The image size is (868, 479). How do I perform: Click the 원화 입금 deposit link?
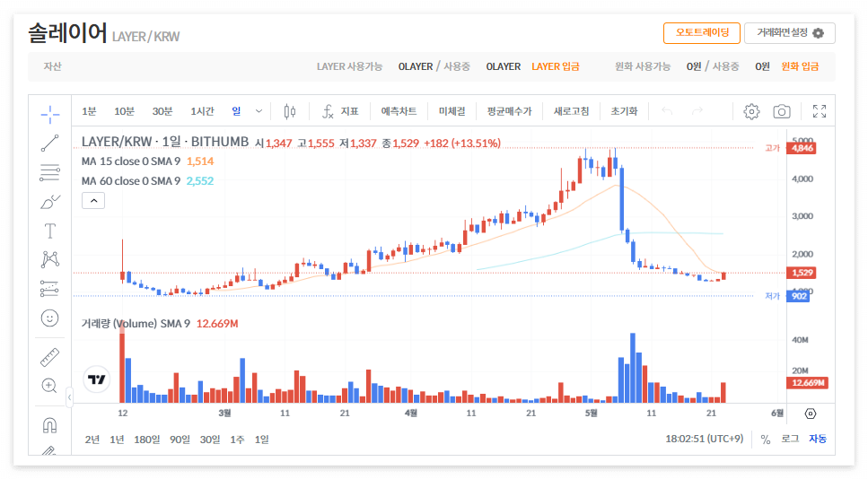point(800,67)
